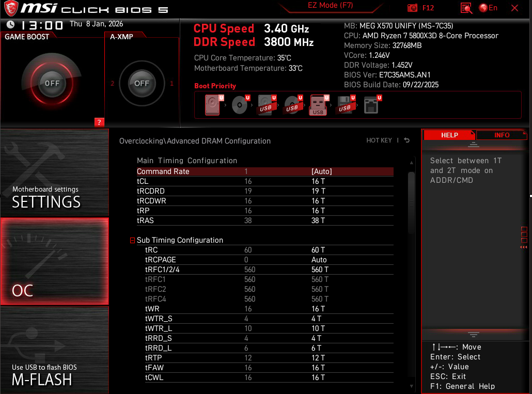
Task: Select the tWTR_S timing row
Action: click(269, 319)
